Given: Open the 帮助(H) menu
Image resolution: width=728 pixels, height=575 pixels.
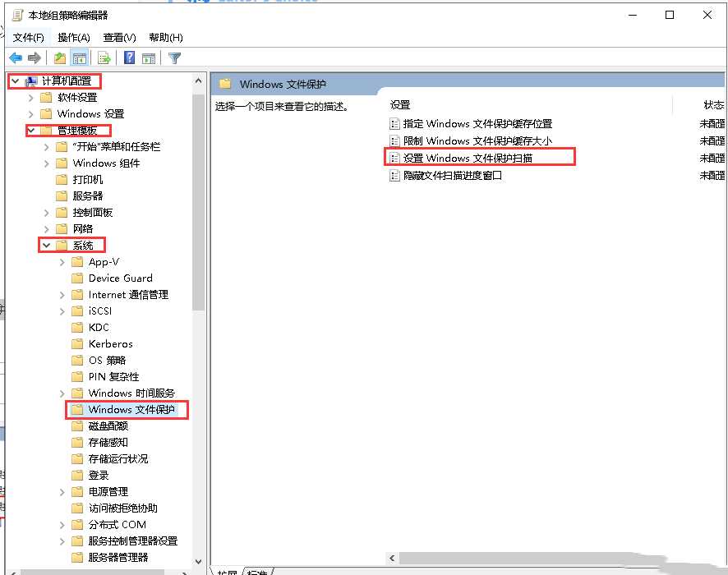Looking at the screenshot, I should 166,38.
